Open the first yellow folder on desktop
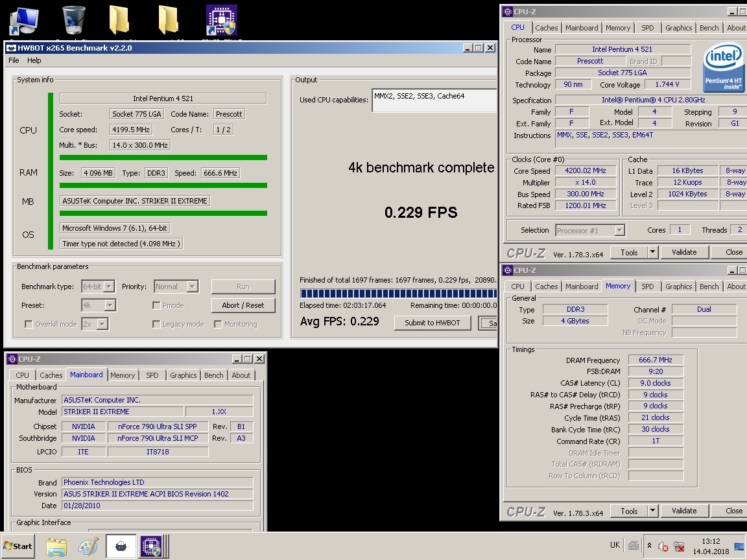This screenshot has height=560, width=747. pos(119,20)
